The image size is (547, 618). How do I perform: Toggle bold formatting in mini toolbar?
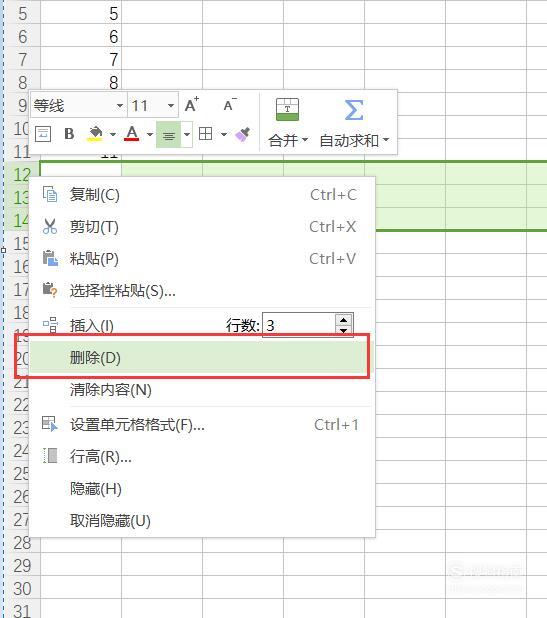coord(69,134)
